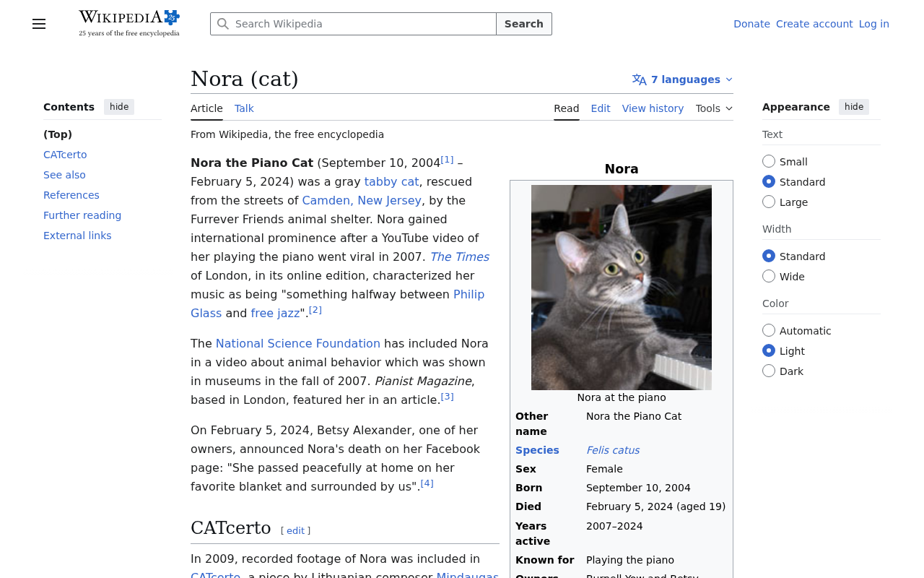Viewport: 924px width, 578px height.
Task: Select Large text size
Action: [x=769, y=202]
